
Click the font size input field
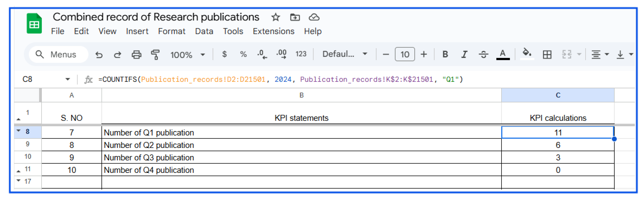coord(405,54)
